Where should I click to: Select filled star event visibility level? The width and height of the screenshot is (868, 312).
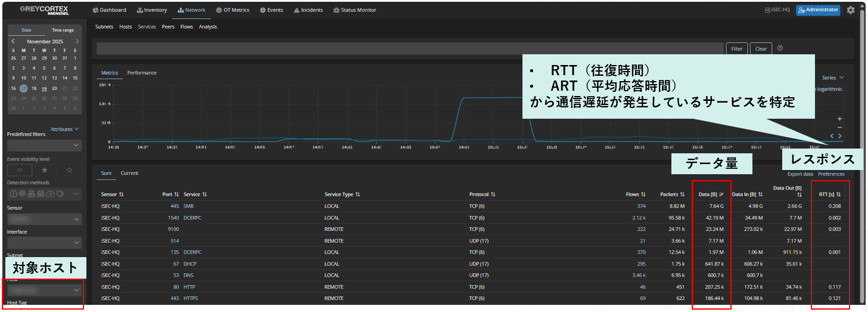click(x=44, y=170)
